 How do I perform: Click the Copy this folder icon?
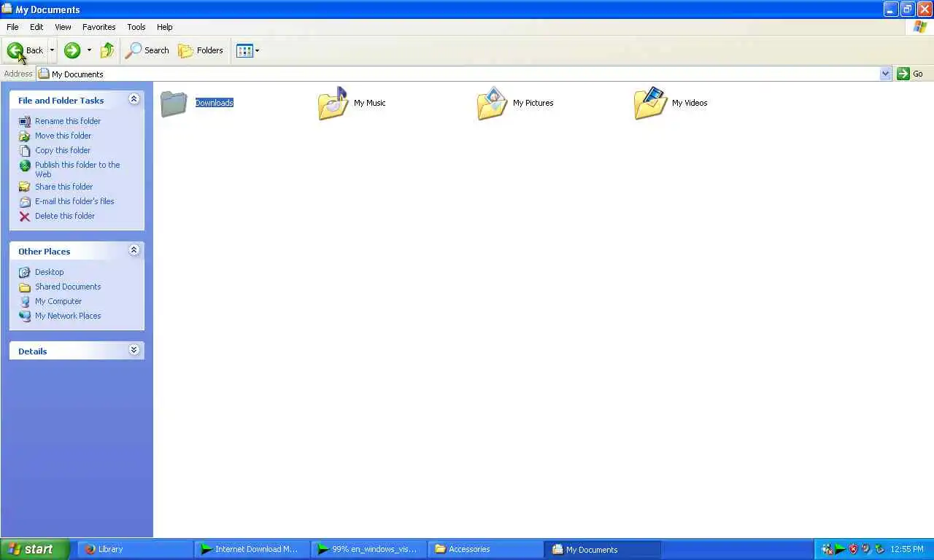(x=25, y=150)
